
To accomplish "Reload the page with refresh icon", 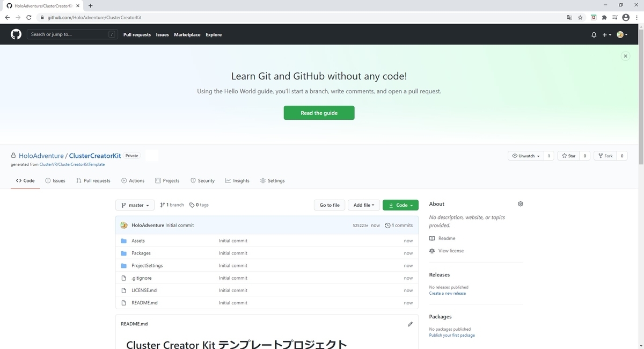I will [28, 17].
